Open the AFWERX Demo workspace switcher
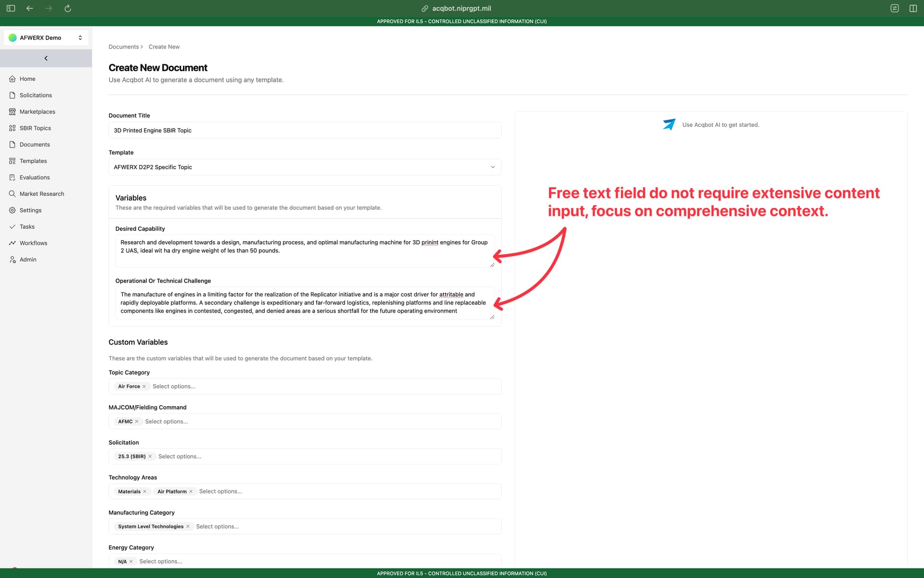This screenshot has height=578, width=924. (x=46, y=38)
